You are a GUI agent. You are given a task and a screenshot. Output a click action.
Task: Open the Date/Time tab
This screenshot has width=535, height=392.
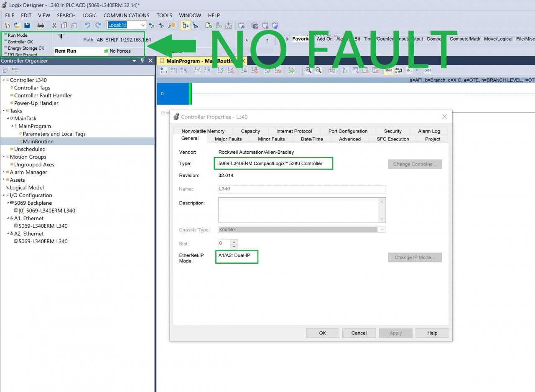[x=312, y=139]
